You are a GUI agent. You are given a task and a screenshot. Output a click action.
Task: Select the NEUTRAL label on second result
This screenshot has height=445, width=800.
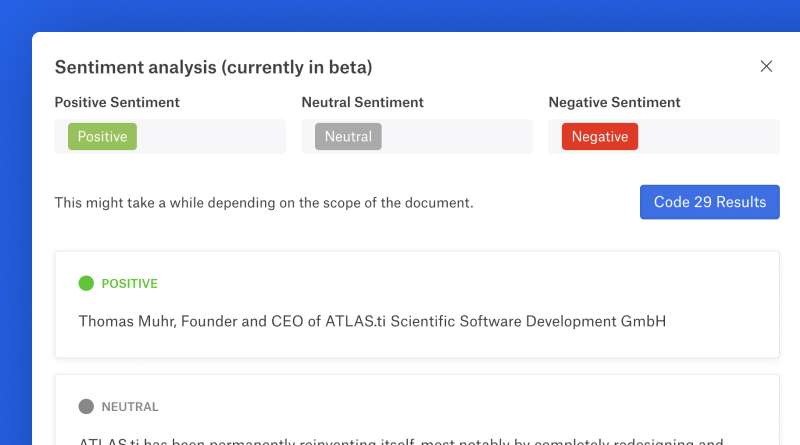[x=130, y=407]
